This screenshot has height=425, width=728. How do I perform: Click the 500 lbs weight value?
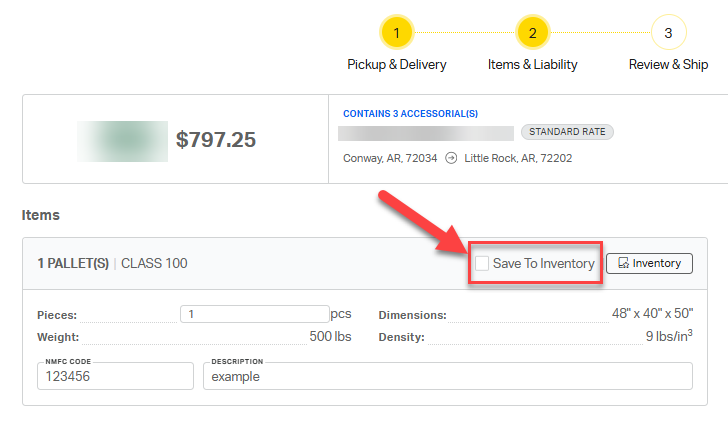tap(330, 337)
